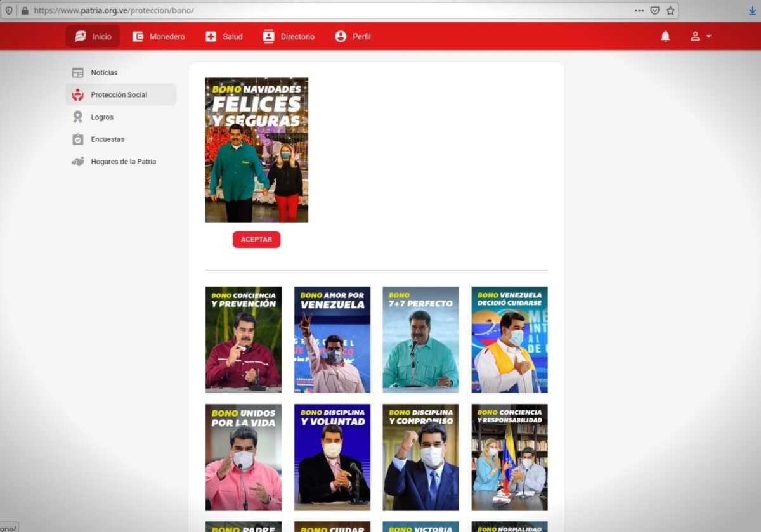Screen dimensions: 761x532
Task: Click the Perfil person icon
Action: [341, 37]
